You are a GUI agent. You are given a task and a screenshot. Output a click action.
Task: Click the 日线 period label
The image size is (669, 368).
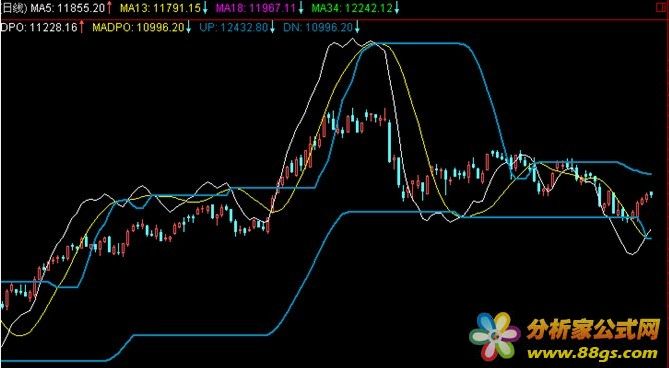[14, 8]
